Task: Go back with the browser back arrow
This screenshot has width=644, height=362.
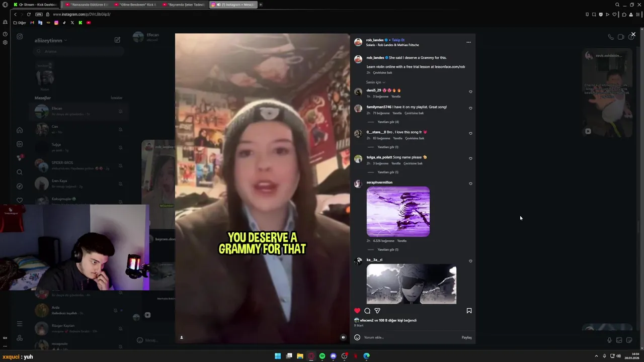Action: click(x=16, y=14)
